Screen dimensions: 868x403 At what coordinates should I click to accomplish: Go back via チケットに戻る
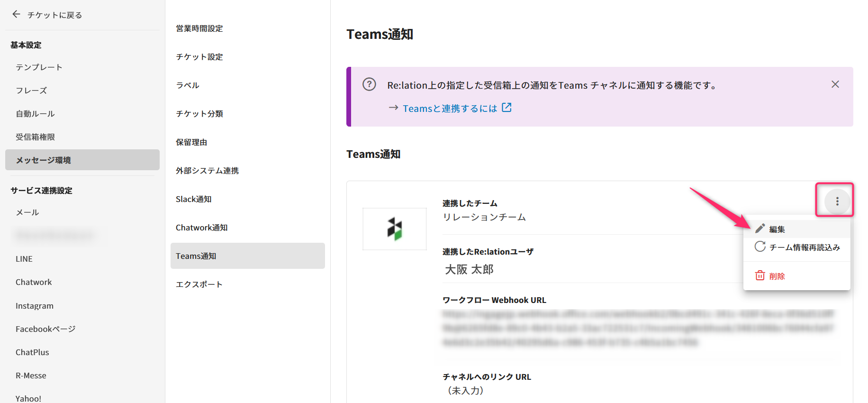point(54,15)
